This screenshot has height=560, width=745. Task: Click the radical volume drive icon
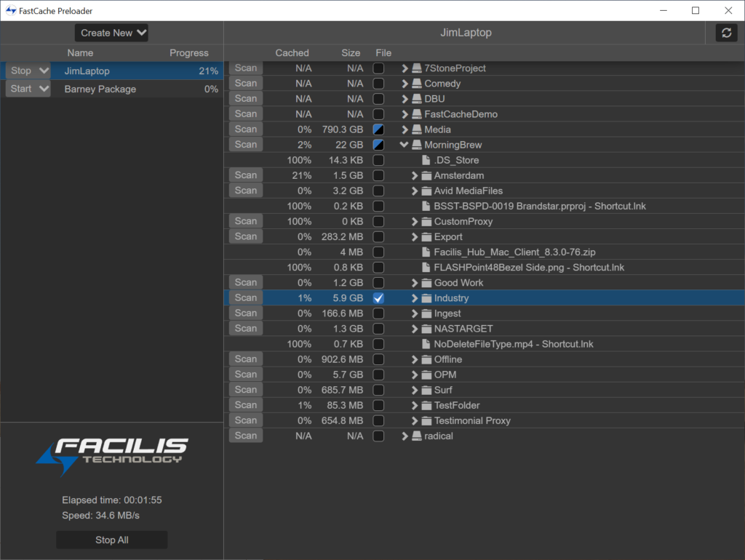(417, 436)
